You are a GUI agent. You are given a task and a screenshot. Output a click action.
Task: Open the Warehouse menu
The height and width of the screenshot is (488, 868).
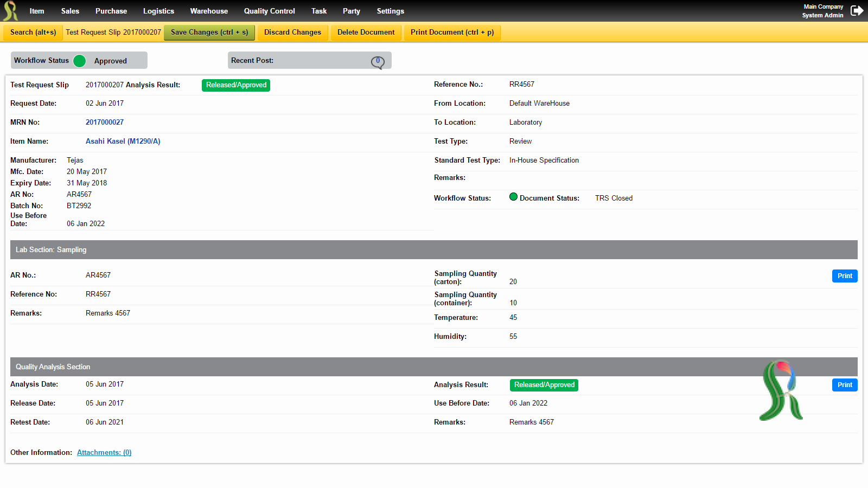click(209, 11)
